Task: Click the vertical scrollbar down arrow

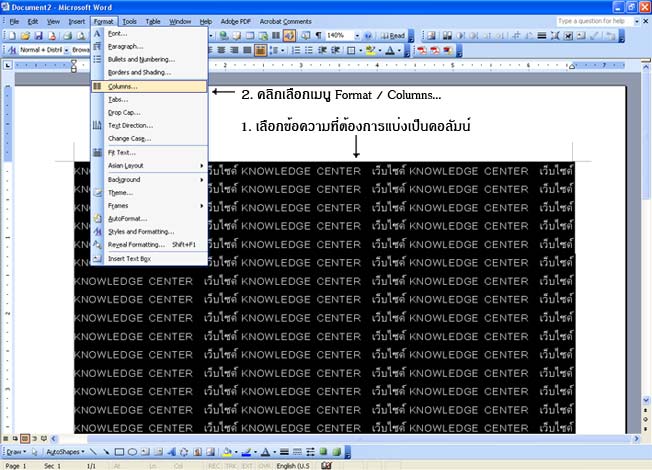Action: coord(646,400)
